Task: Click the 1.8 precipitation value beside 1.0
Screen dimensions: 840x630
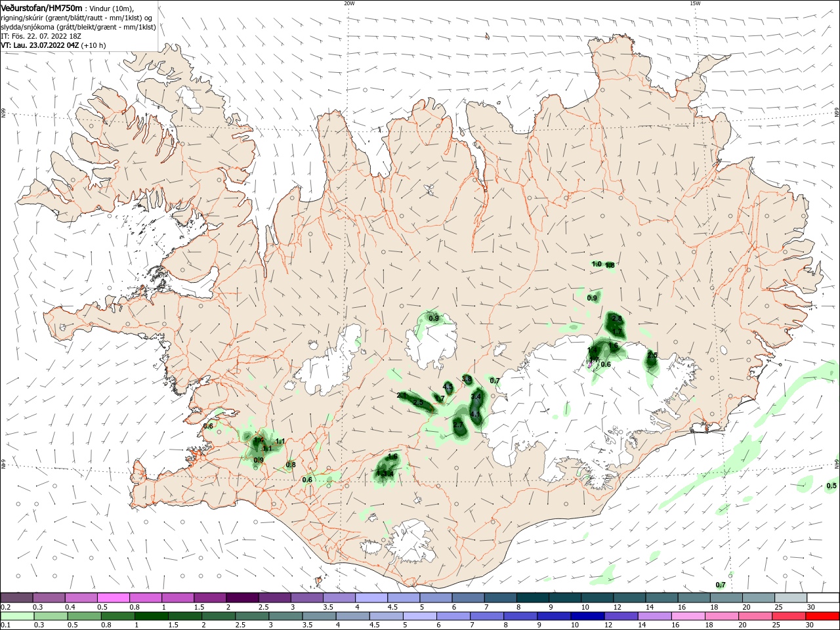Action: click(x=610, y=265)
